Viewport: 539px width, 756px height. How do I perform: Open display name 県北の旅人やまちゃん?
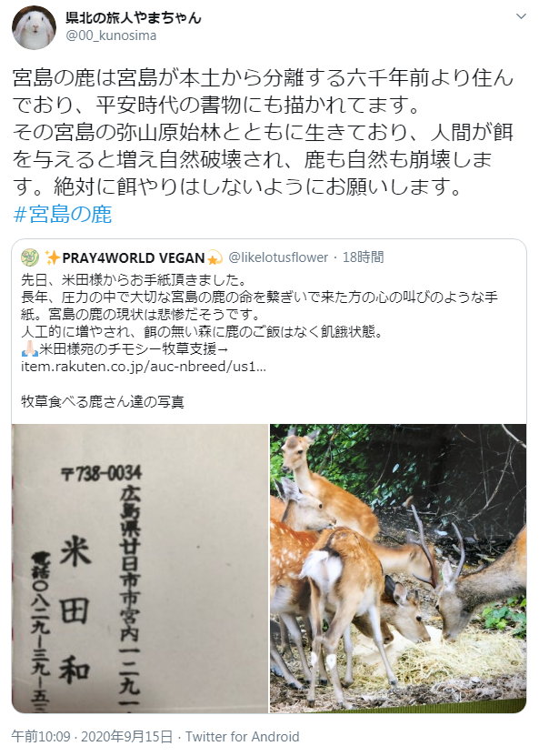pyautogui.click(x=134, y=18)
